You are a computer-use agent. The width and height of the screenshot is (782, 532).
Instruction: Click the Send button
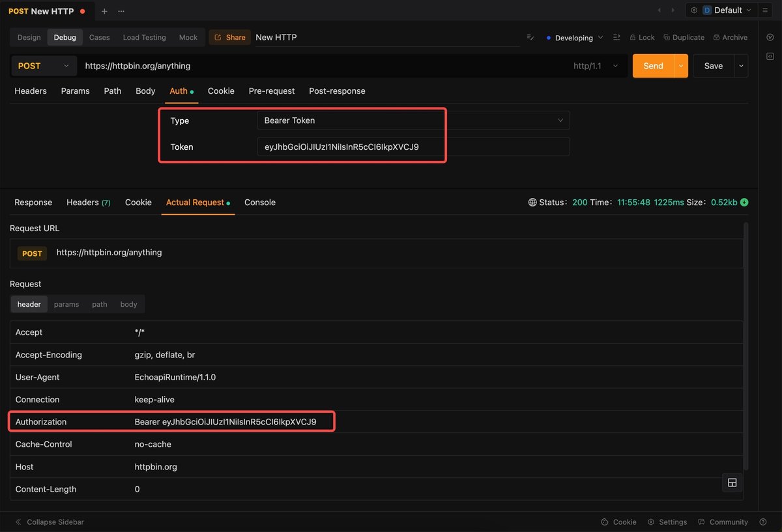tap(652, 66)
